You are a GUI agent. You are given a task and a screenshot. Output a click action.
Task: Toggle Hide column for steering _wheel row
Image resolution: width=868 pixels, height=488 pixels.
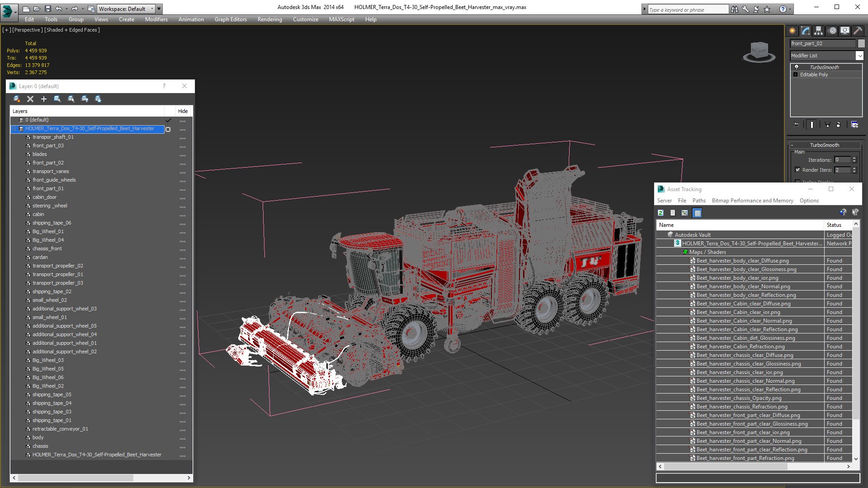point(183,206)
